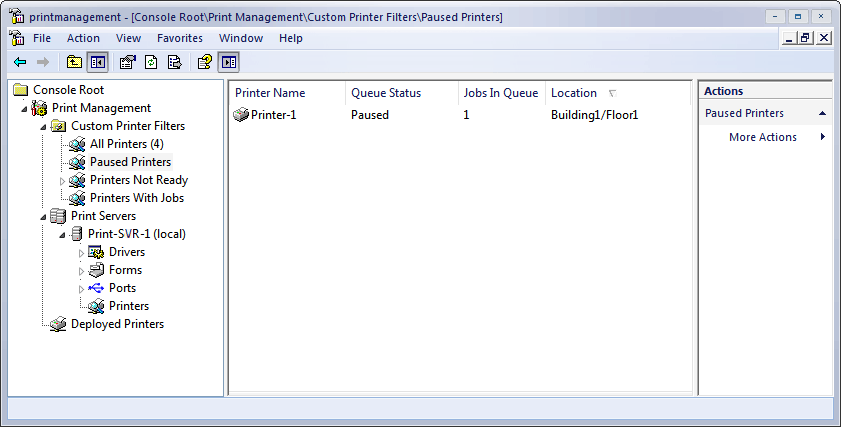Expand the Drivers node arrow
Screen dimensions: 841x427
pos(82,253)
